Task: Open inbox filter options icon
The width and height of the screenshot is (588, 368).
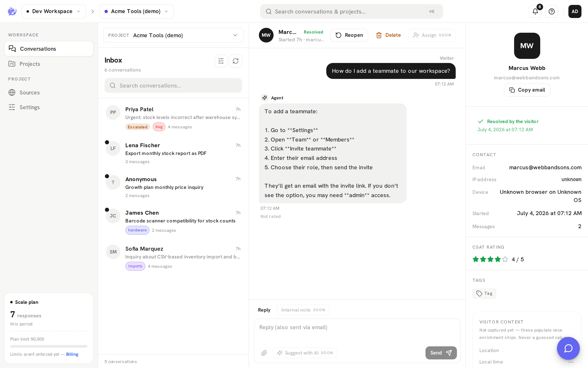Action: pyautogui.click(x=221, y=61)
